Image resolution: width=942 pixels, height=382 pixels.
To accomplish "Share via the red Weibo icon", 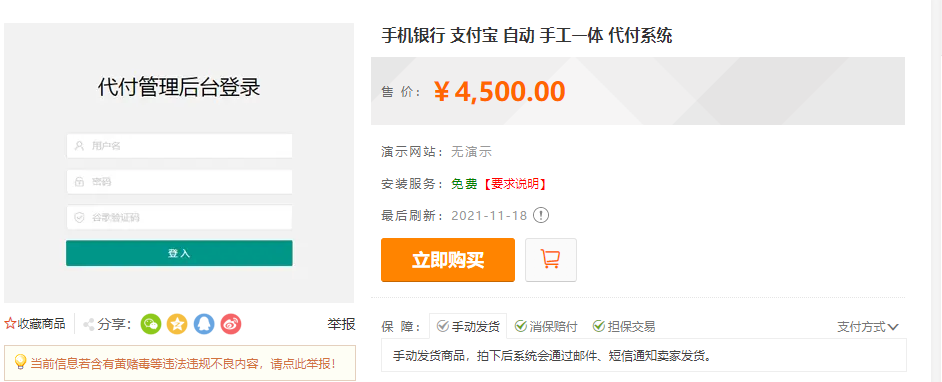I will click(231, 324).
